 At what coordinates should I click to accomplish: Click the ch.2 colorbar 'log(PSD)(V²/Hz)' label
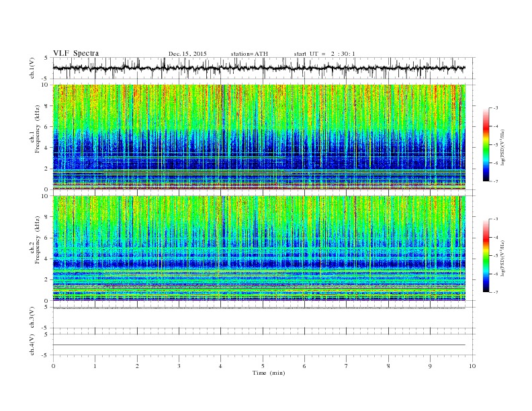coord(503,258)
